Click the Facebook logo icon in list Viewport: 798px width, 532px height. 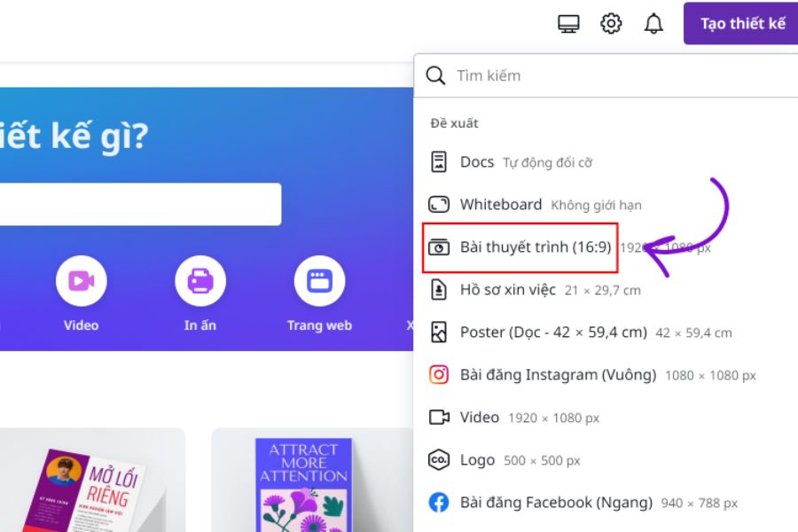[x=439, y=503]
